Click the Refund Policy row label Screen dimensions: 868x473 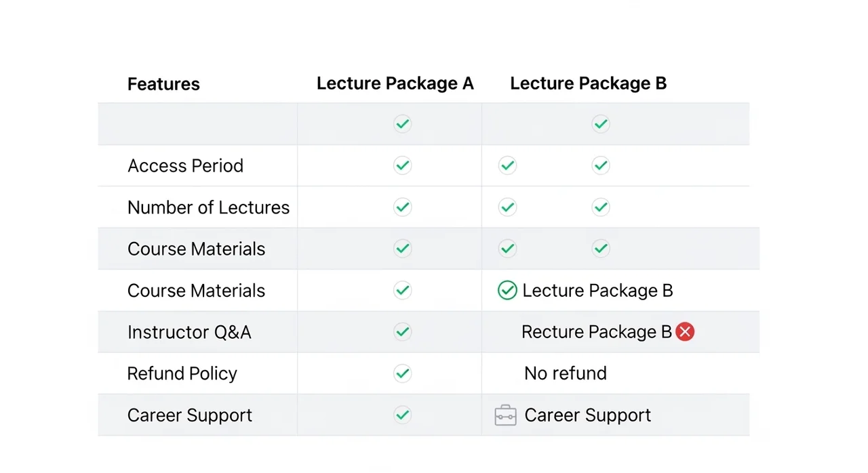(182, 374)
